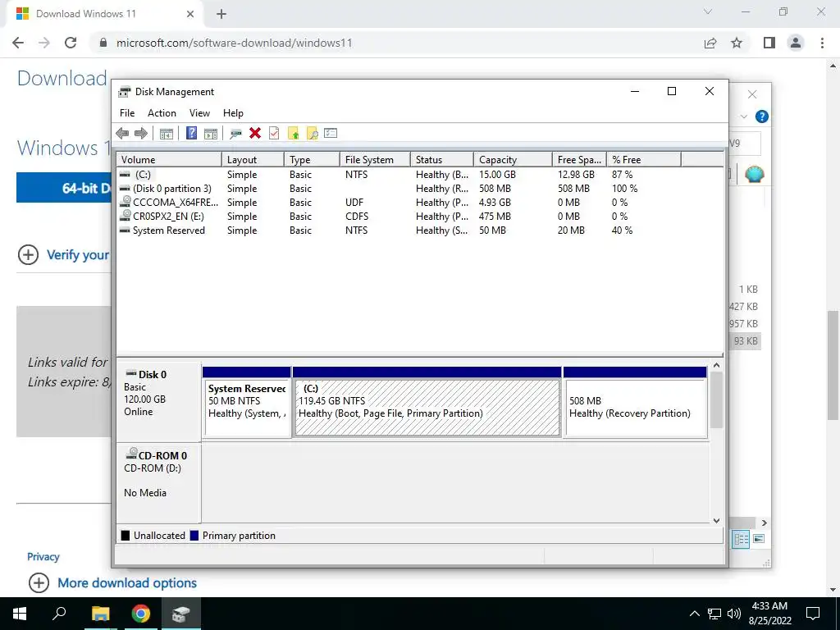Sort by Layout column header
This screenshot has height=630, width=840.
(253, 160)
